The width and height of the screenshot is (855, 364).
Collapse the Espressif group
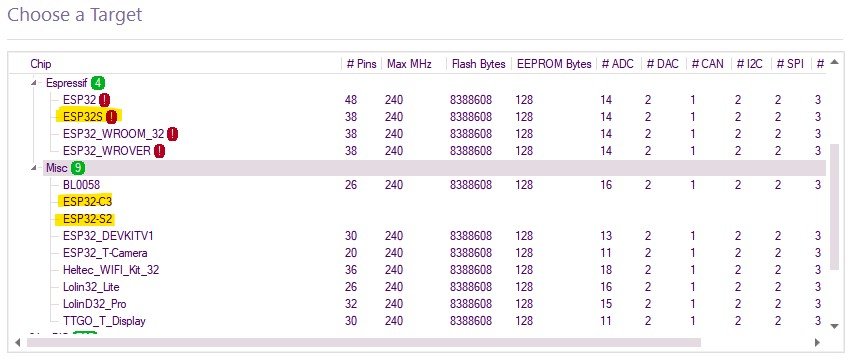[x=34, y=83]
